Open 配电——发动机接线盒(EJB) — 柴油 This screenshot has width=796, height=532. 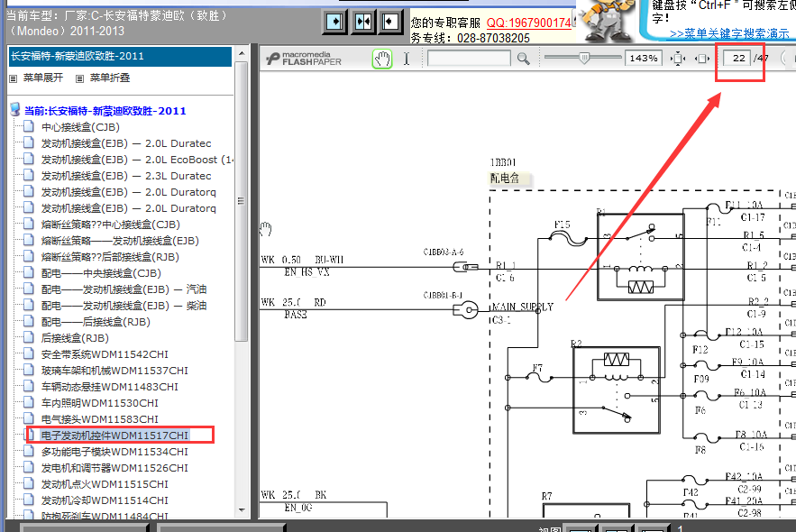pyautogui.click(x=124, y=306)
